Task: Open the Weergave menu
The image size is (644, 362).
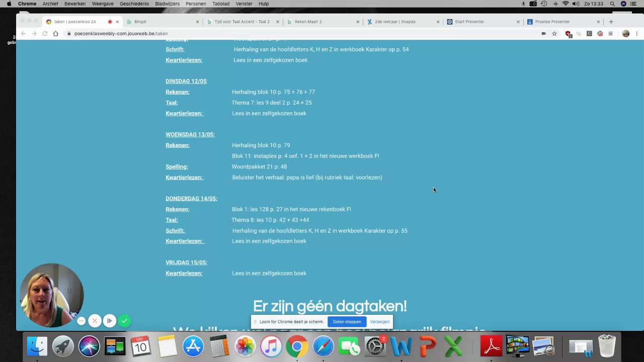Action: click(103, 4)
